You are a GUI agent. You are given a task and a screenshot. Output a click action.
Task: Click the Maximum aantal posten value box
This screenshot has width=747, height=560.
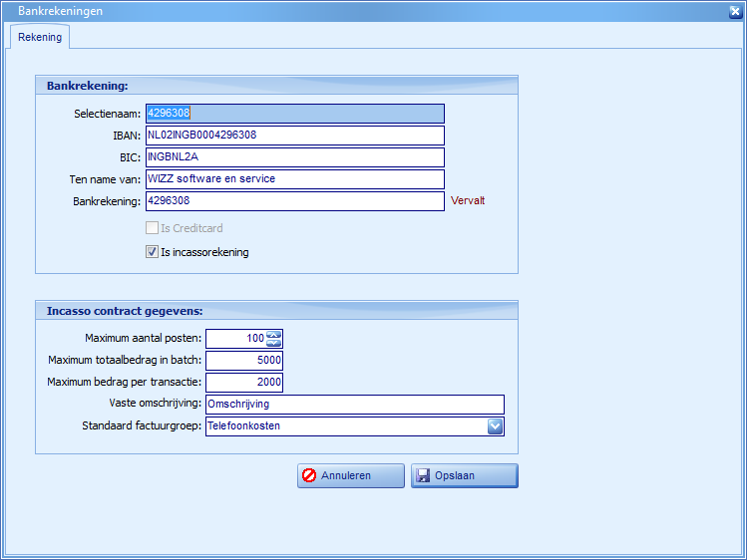235,339
